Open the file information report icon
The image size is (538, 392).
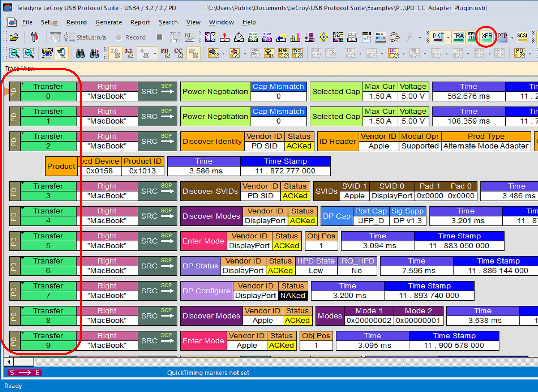tap(210, 37)
